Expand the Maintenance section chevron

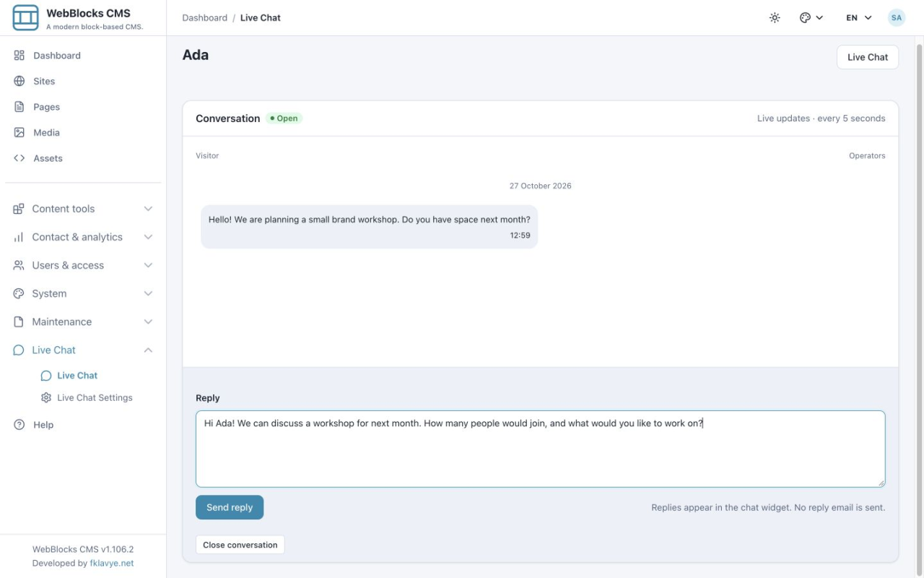click(148, 322)
